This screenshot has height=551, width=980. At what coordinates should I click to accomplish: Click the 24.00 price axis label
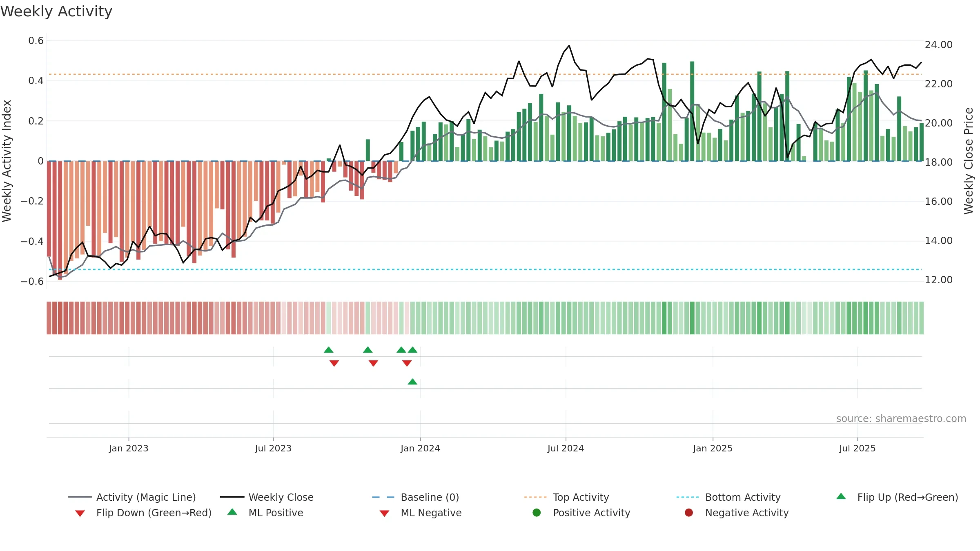(x=939, y=44)
